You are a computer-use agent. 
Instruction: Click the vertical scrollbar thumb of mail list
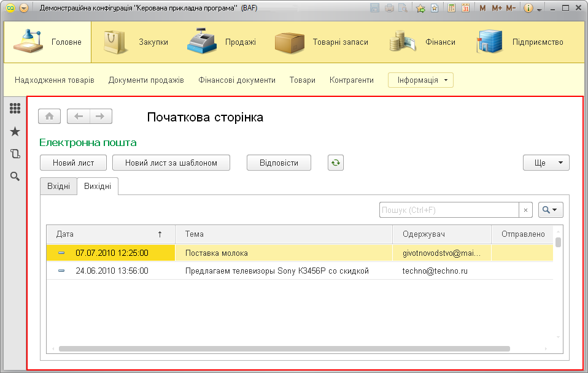(558, 242)
